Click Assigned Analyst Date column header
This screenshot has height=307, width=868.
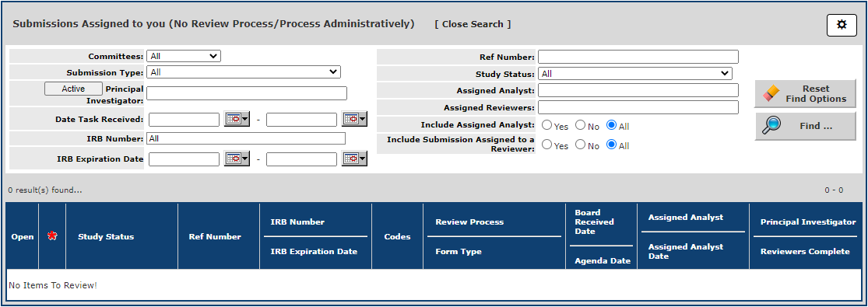686,251
